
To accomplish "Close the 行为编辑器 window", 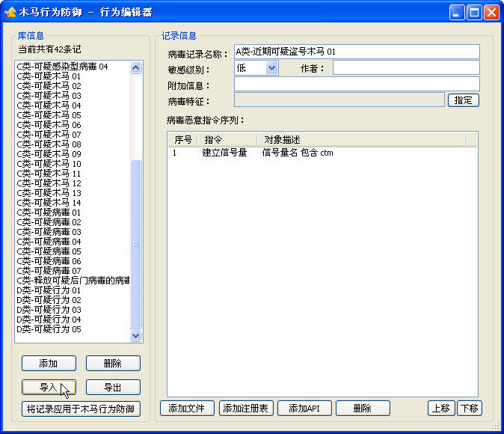I will [x=491, y=13].
